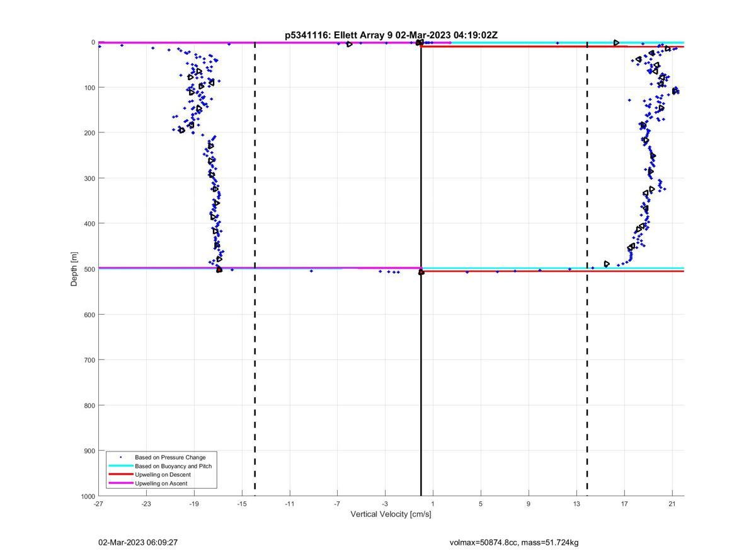Click the blue dot marker in the legend
The height and width of the screenshot is (558, 756).
coord(120,457)
